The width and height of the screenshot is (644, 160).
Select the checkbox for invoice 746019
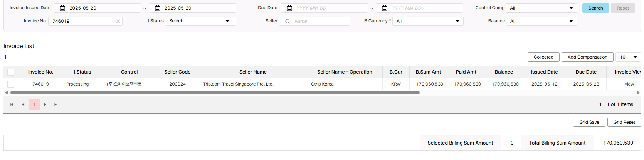11,84
